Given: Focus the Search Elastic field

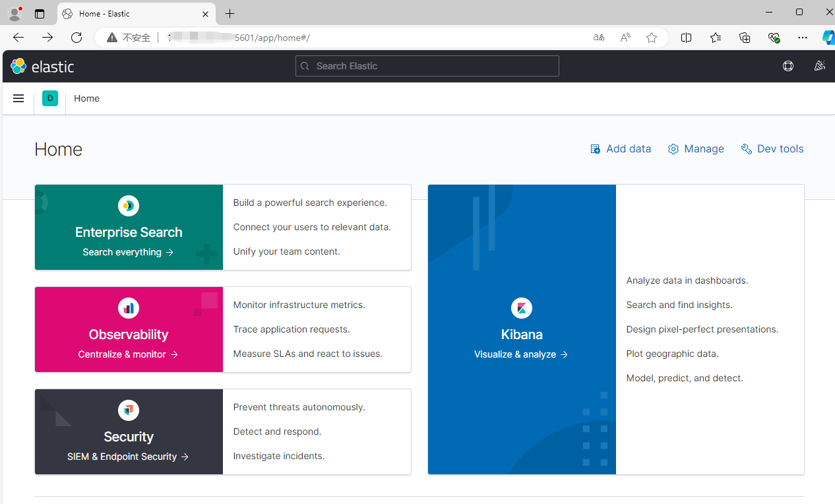Looking at the screenshot, I should 427,66.
